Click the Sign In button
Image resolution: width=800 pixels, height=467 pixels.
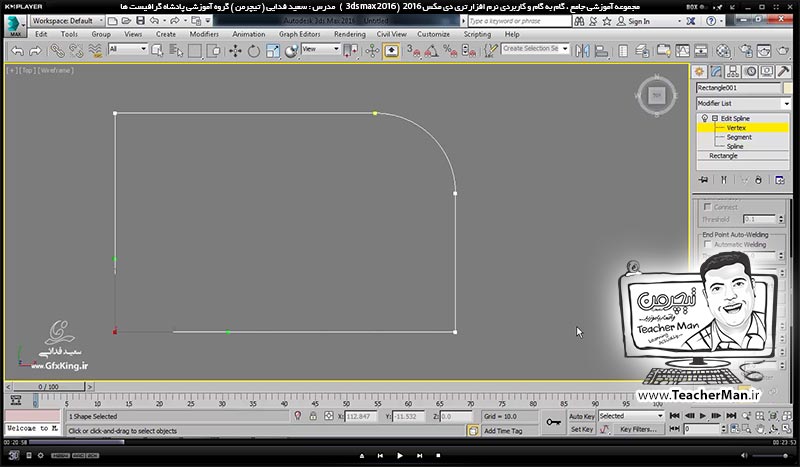click(633, 21)
